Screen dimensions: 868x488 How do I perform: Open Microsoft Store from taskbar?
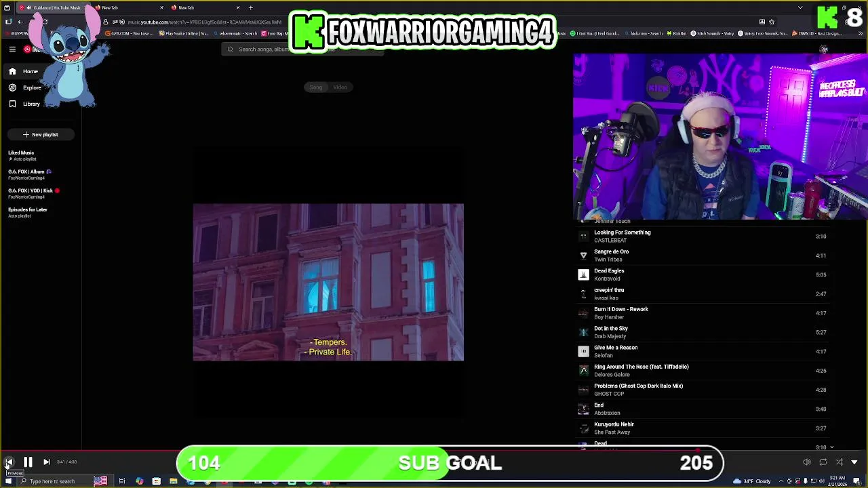point(157,481)
